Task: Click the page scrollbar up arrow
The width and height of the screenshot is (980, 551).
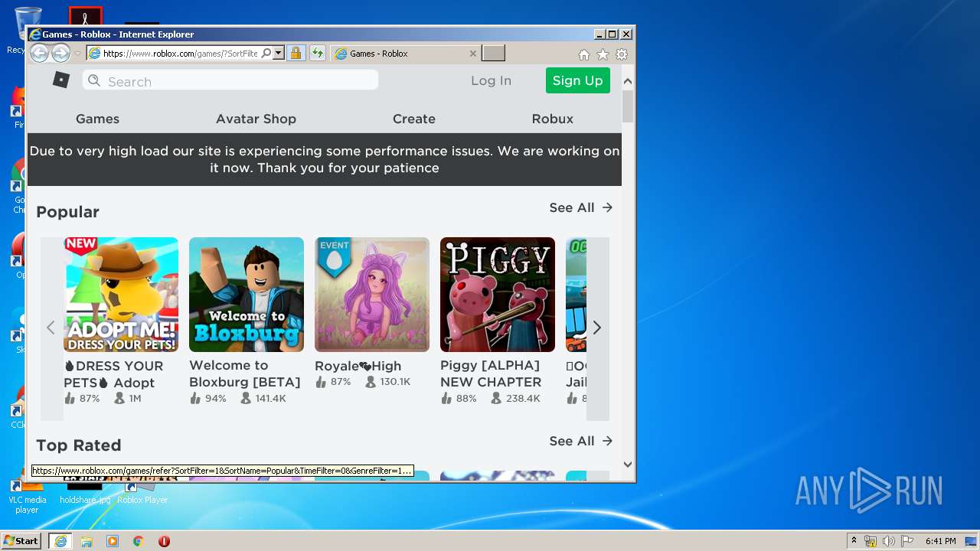Action: pos(628,80)
